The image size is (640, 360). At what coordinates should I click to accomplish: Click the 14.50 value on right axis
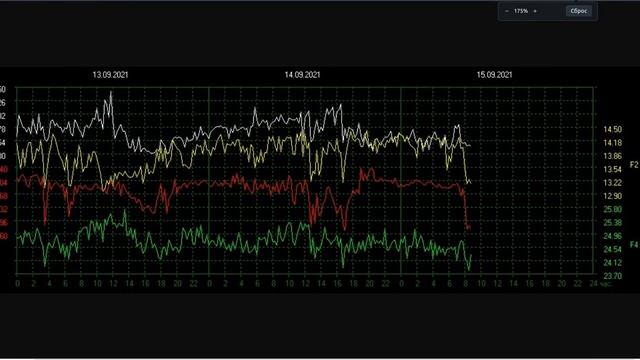coord(613,129)
